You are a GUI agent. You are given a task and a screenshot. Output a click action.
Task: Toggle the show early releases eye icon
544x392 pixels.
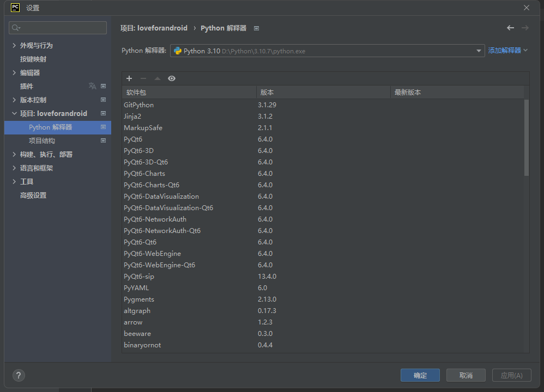pyautogui.click(x=172, y=78)
